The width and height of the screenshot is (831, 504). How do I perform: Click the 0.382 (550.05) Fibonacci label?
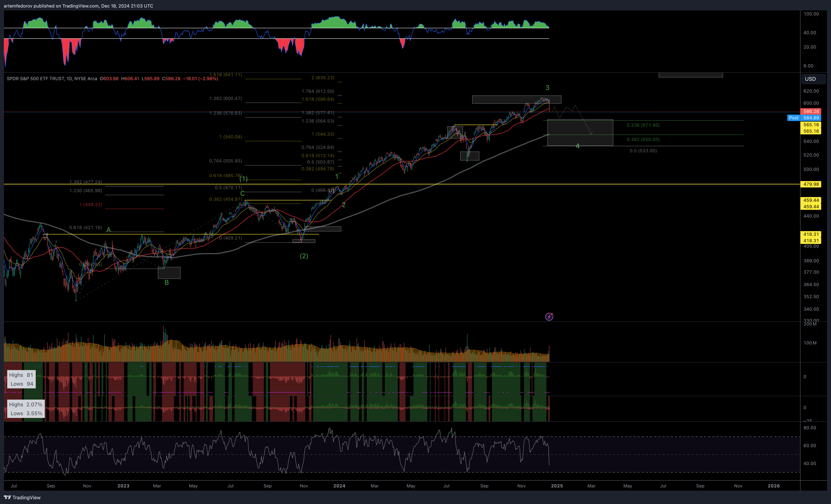pos(643,139)
